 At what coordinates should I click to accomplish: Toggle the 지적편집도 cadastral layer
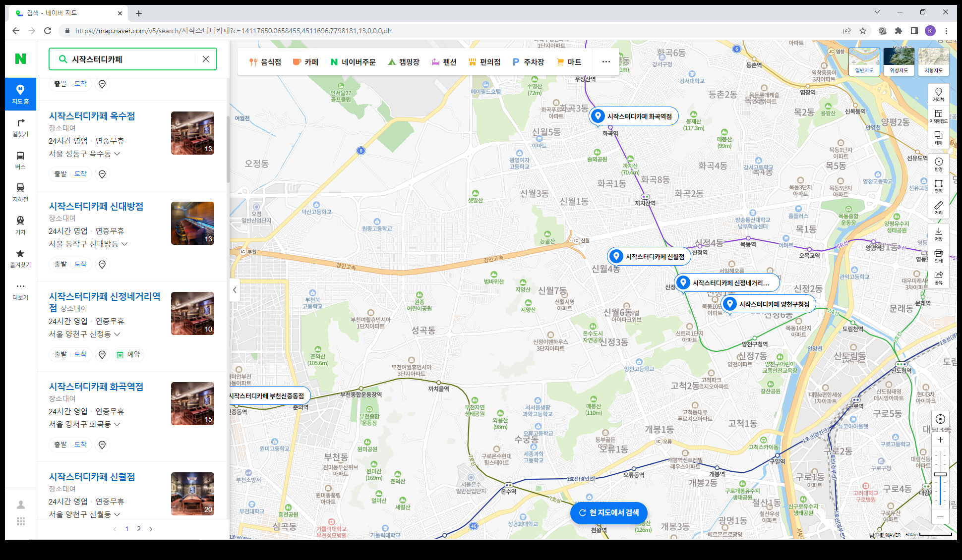pyautogui.click(x=939, y=116)
